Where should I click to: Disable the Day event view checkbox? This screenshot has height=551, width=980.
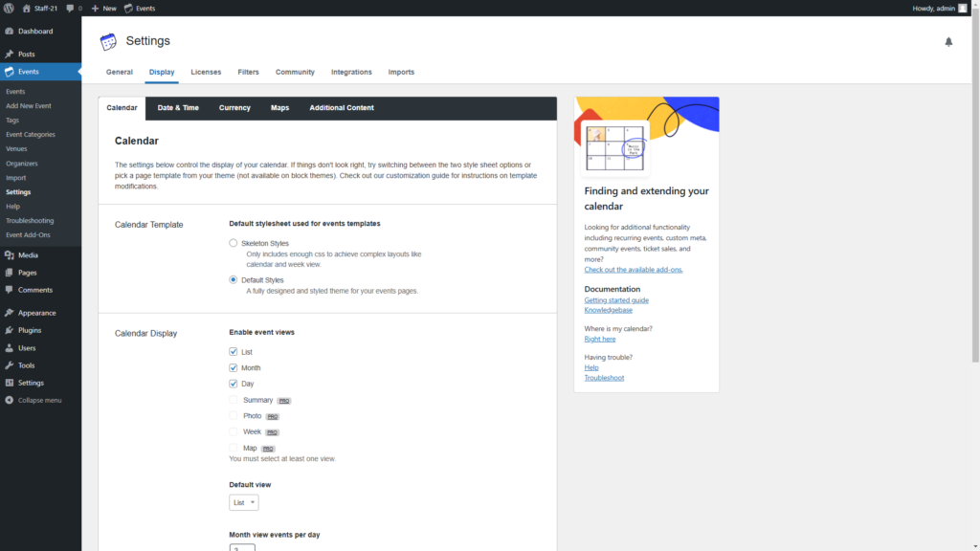pyautogui.click(x=234, y=384)
